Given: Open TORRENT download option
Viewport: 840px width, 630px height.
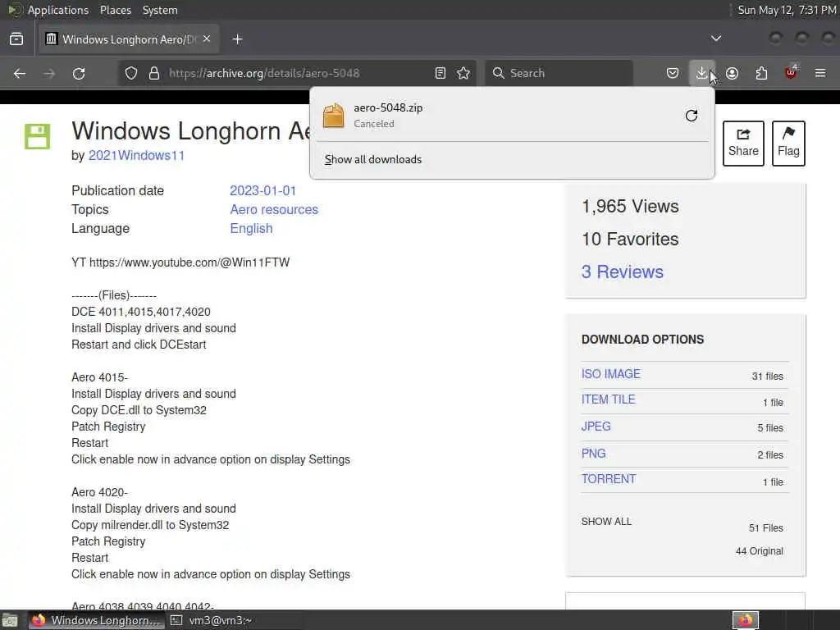Looking at the screenshot, I should coord(609,479).
